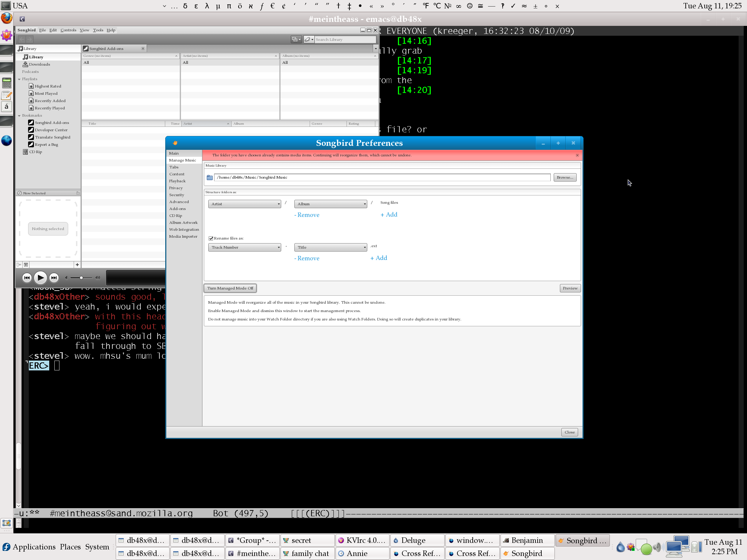Click the network connection tray icon
This screenshot has width=747, height=560.
click(677, 546)
